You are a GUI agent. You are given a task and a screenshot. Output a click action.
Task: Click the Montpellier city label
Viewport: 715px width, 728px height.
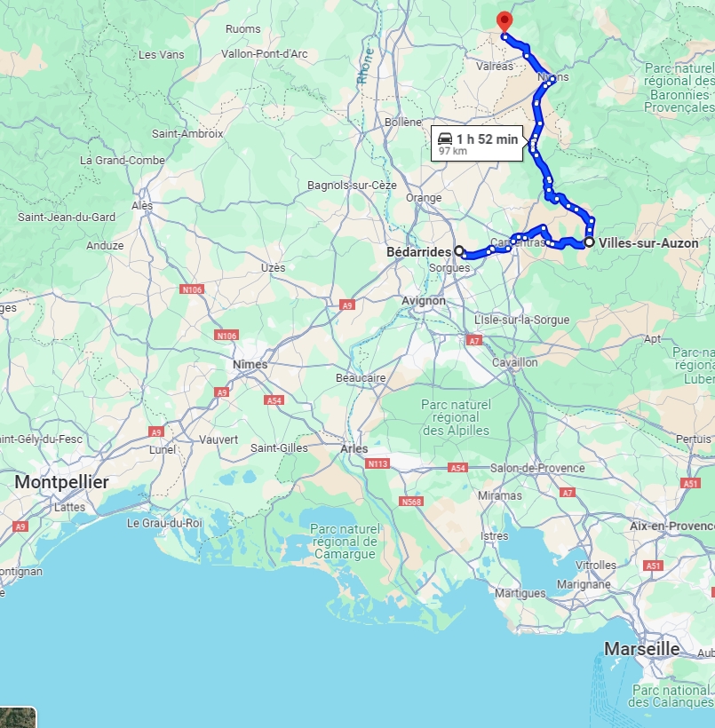tap(62, 482)
